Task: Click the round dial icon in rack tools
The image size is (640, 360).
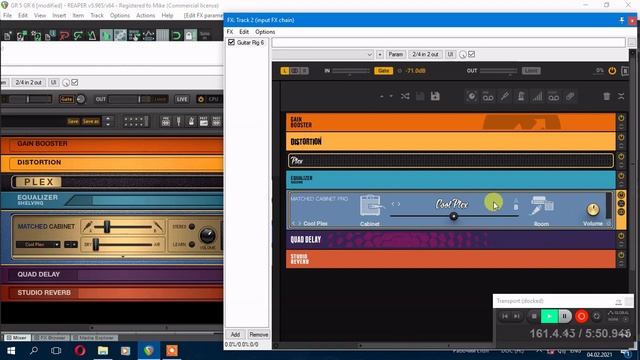Action: 471,96
